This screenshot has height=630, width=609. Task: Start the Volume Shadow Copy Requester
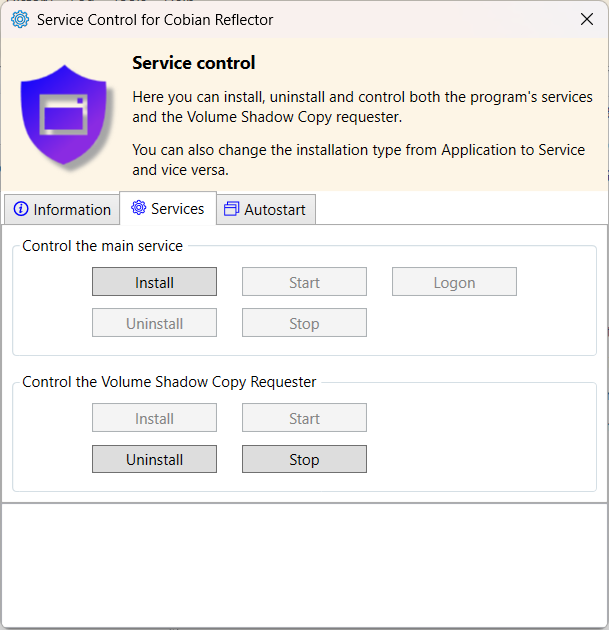(x=304, y=418)
